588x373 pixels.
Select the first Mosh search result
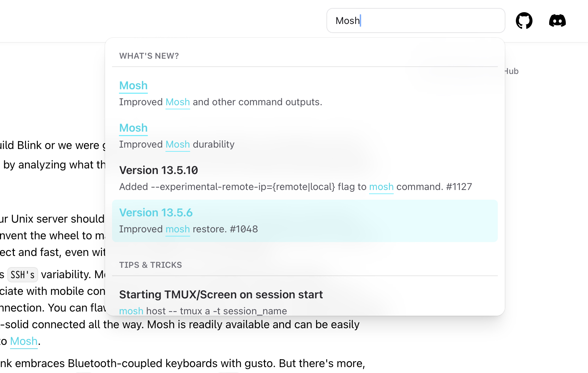pyautogui.click(x=133, y=85)
